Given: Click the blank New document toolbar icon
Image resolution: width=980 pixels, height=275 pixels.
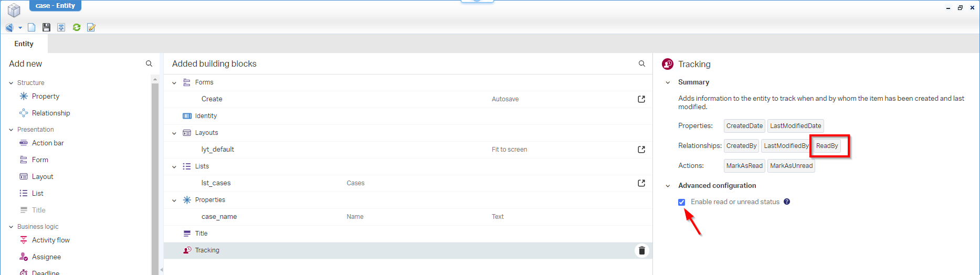Looking at the screenshot, I should [31, 27].
